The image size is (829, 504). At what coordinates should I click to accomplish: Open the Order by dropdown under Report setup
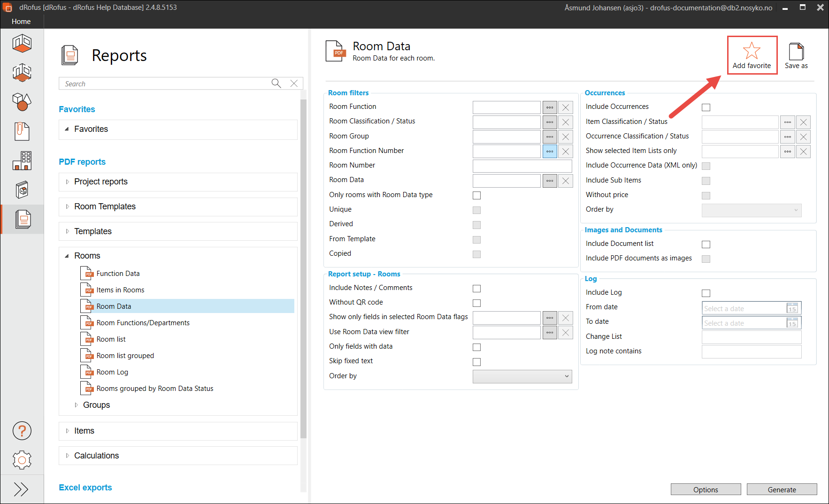tap(522, 376)
